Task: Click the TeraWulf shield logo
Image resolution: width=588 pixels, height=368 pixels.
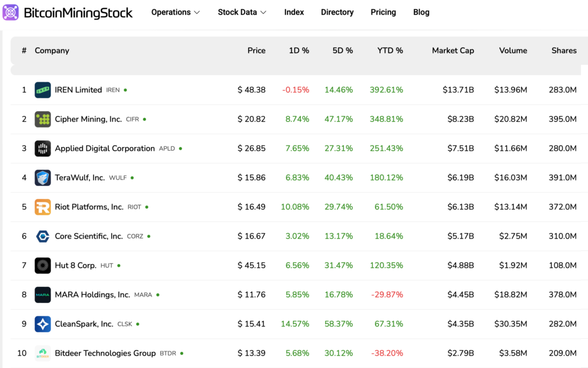Action: tap(42, 178)
